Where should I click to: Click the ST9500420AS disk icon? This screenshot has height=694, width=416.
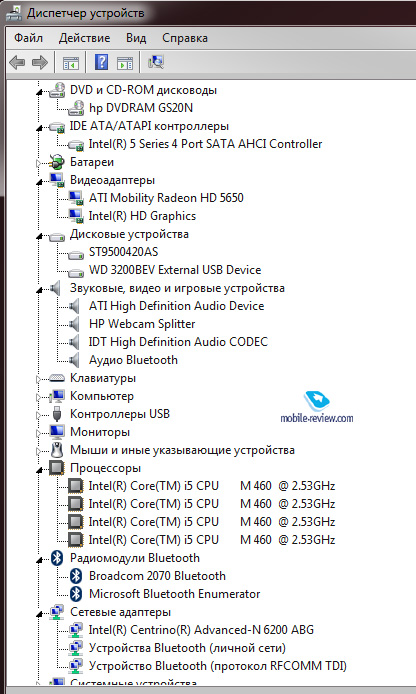(x=76, y=254)
